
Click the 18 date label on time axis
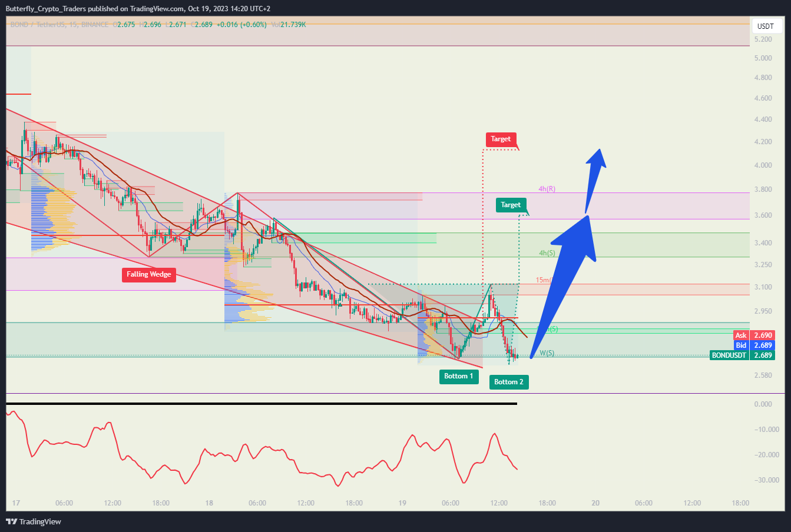209,503
